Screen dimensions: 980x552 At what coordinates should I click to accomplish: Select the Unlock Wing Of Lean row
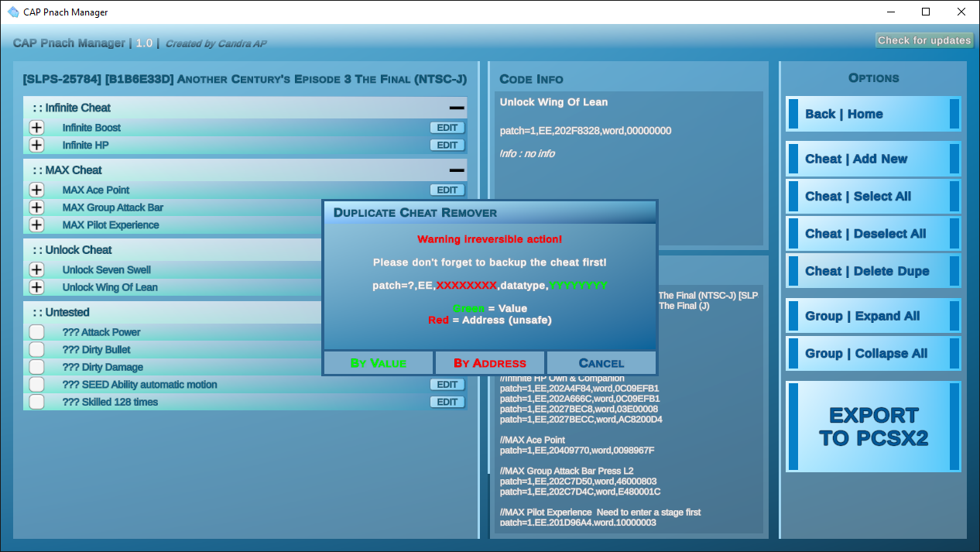click(x=173, y=287)
